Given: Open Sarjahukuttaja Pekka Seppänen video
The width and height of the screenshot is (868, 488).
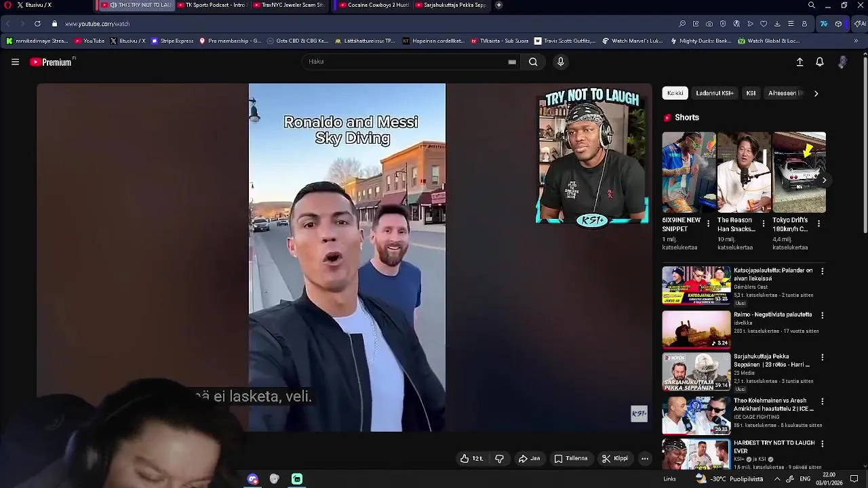Looking at the screenshot, I should click(696, 371).
